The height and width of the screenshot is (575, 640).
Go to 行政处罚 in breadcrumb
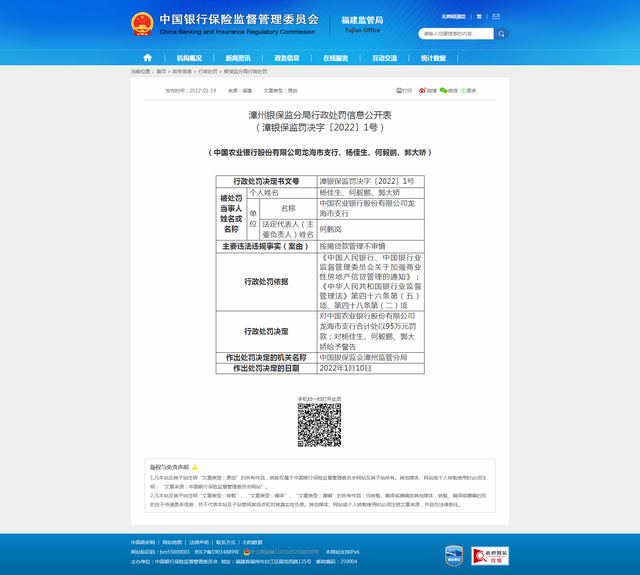pyautogui.click(x=208, y=71)
